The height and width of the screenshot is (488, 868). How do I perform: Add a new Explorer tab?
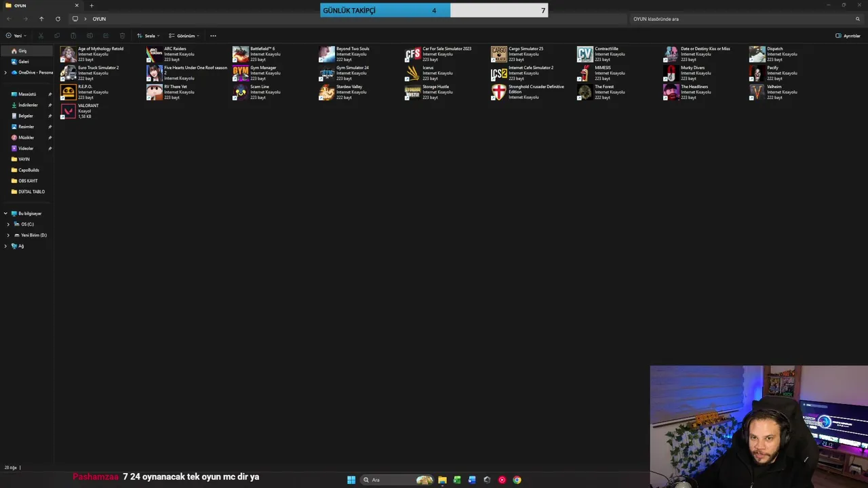click(x=92, y=5)
